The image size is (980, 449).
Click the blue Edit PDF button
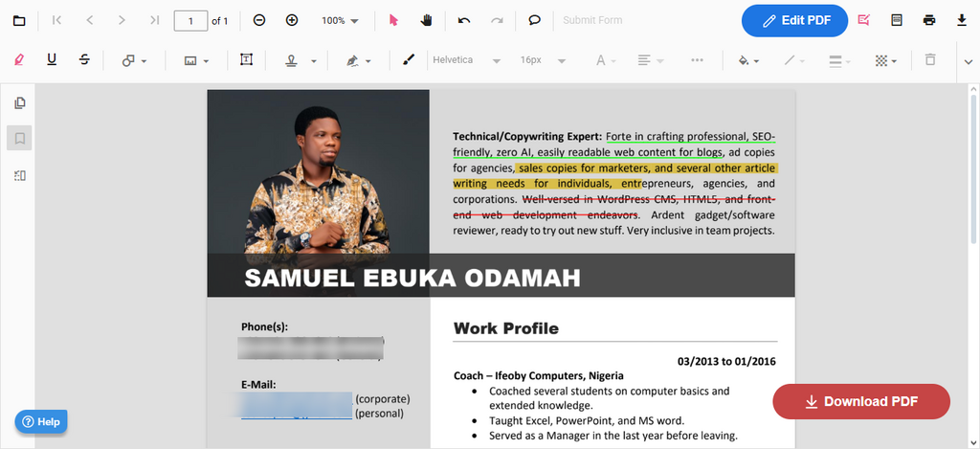point(794,20)
